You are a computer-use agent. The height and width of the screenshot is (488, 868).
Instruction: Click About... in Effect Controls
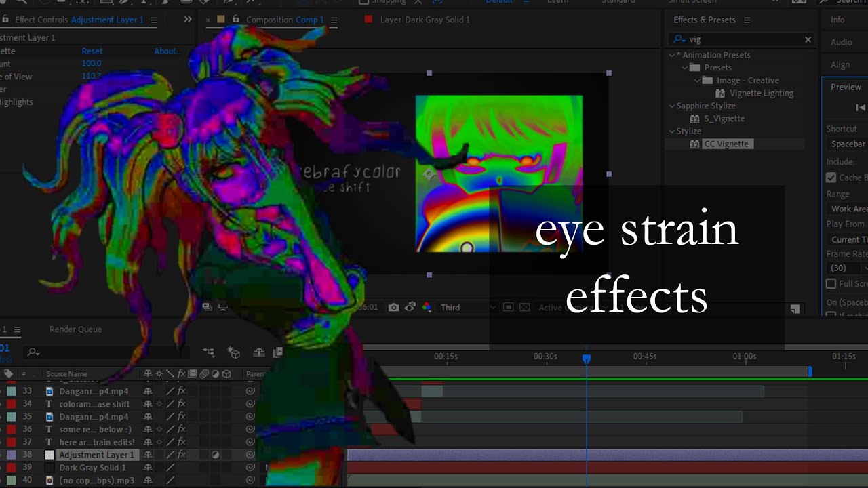point(167,52)
